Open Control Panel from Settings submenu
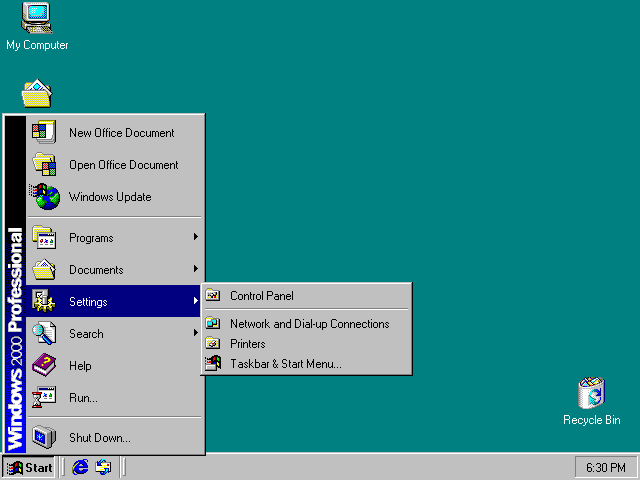640x480 pixels. (306, 296)
